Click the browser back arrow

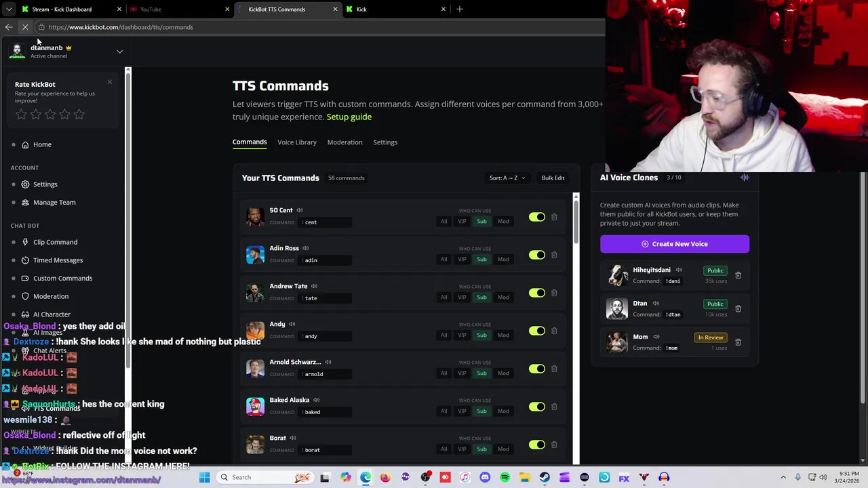point(9,27)
